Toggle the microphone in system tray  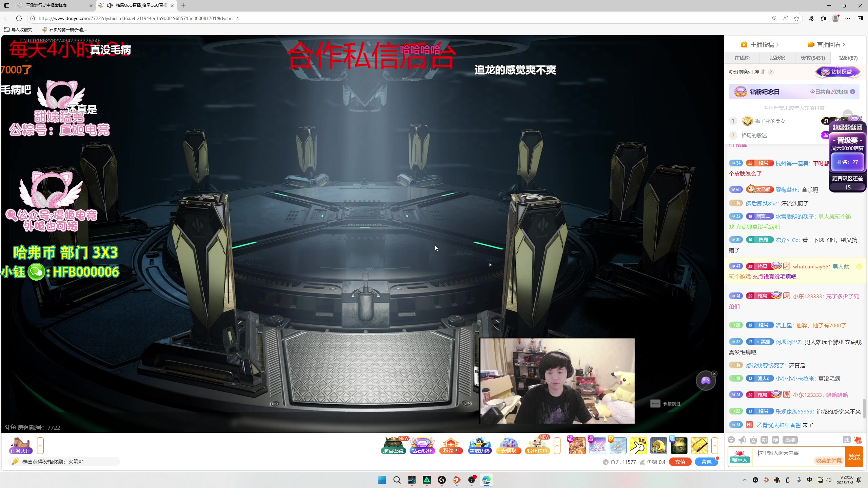799,480
